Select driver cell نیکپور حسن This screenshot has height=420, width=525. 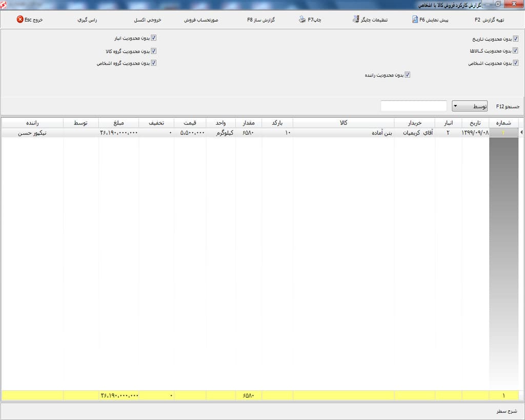(x=32, y=133)
